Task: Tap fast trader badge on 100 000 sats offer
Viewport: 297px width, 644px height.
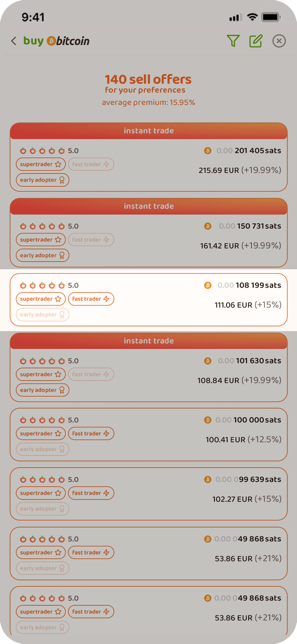Action: tap(91, 434)
